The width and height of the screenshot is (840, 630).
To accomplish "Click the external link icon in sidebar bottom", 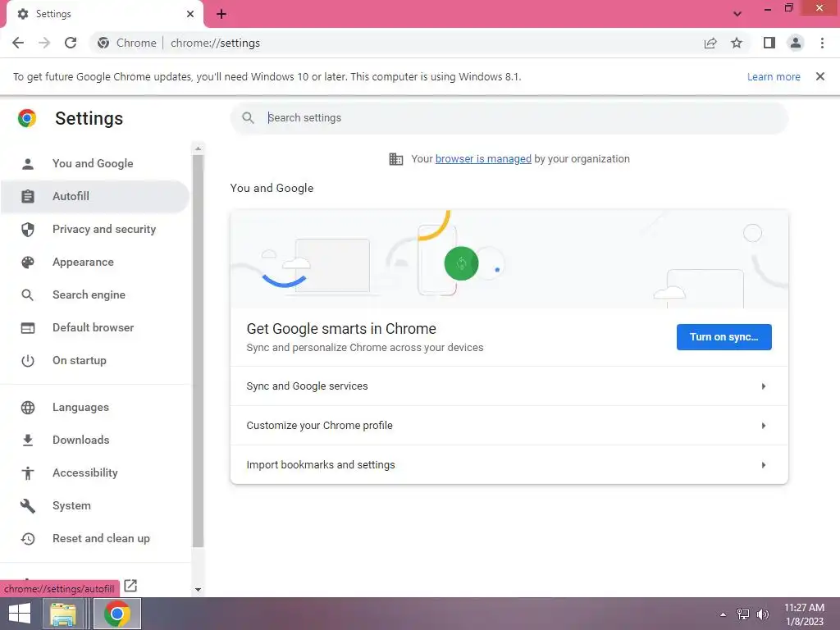I will click(130, 586).
